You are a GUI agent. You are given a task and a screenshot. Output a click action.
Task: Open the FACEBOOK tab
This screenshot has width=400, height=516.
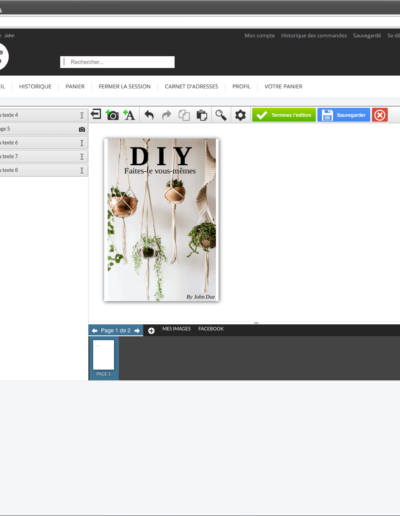[x=211, y=329]
